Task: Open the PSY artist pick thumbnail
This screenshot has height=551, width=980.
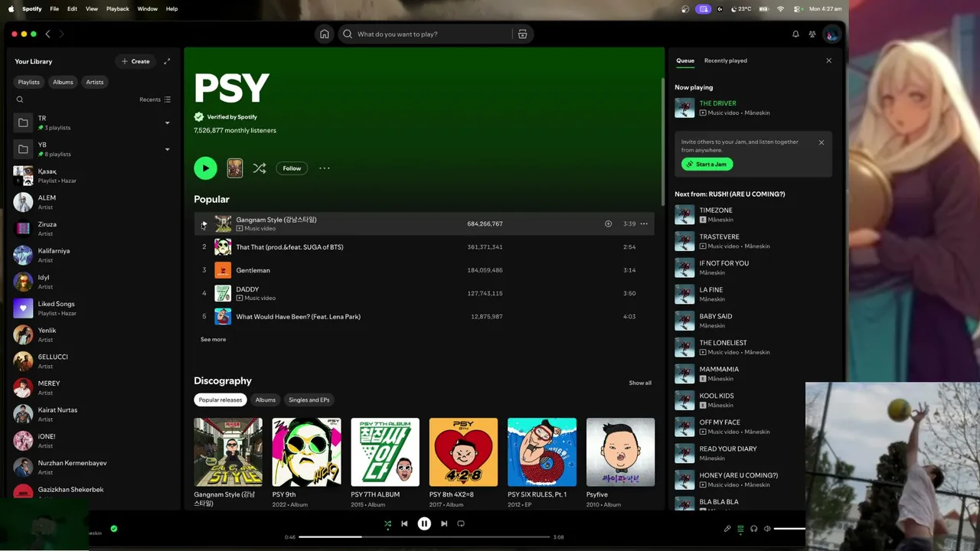Action: click(x=235, y=168)
